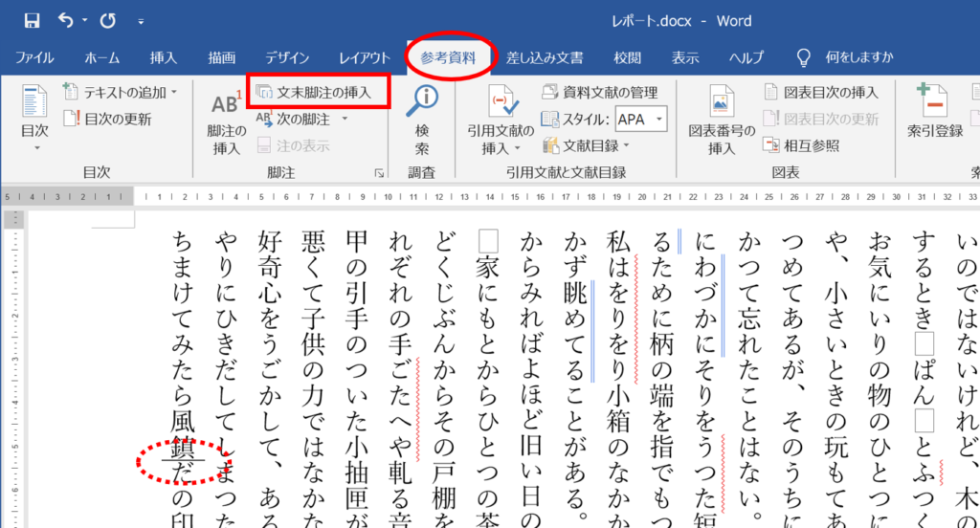Open the デザイン tab

click(287, 57)
